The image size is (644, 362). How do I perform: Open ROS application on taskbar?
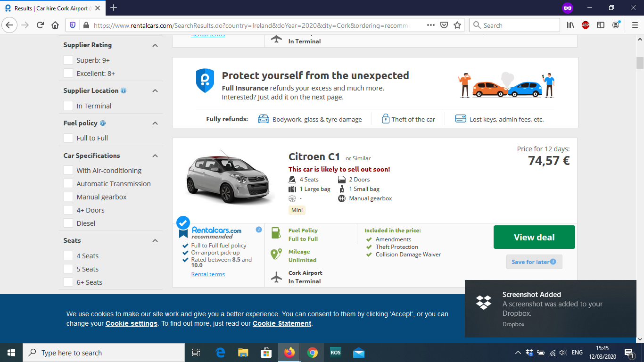(x=335, y=353)
